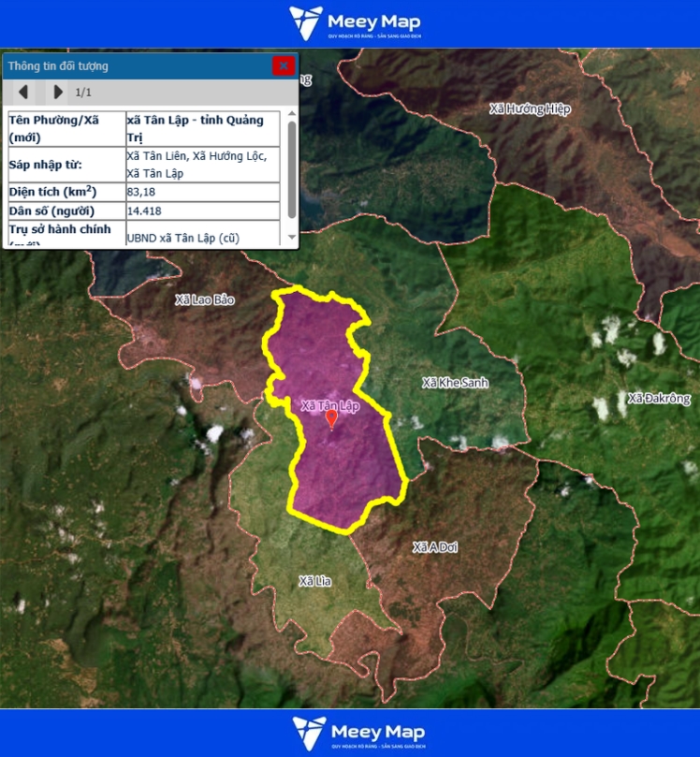The width and height of the screenshot is (700, 757).
Task: Go to previous object with left arrow
Action: [23, 92]
